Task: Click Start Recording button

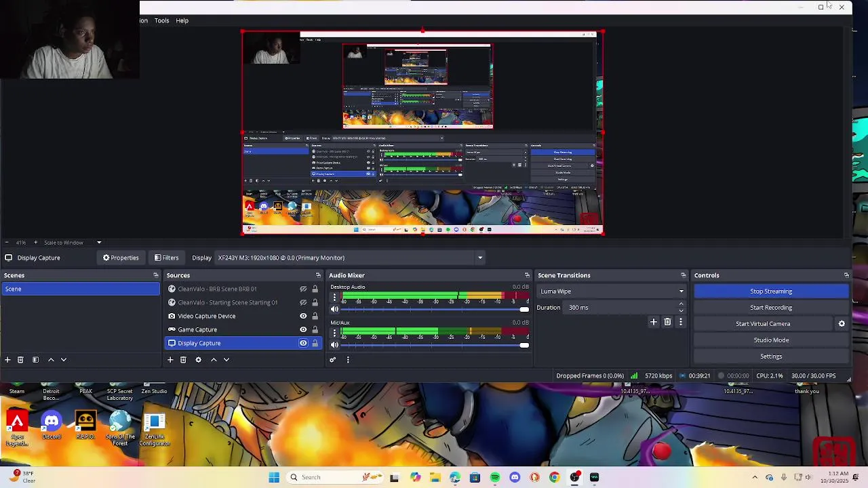Action: pyautogui.click(x=771, y=308)
